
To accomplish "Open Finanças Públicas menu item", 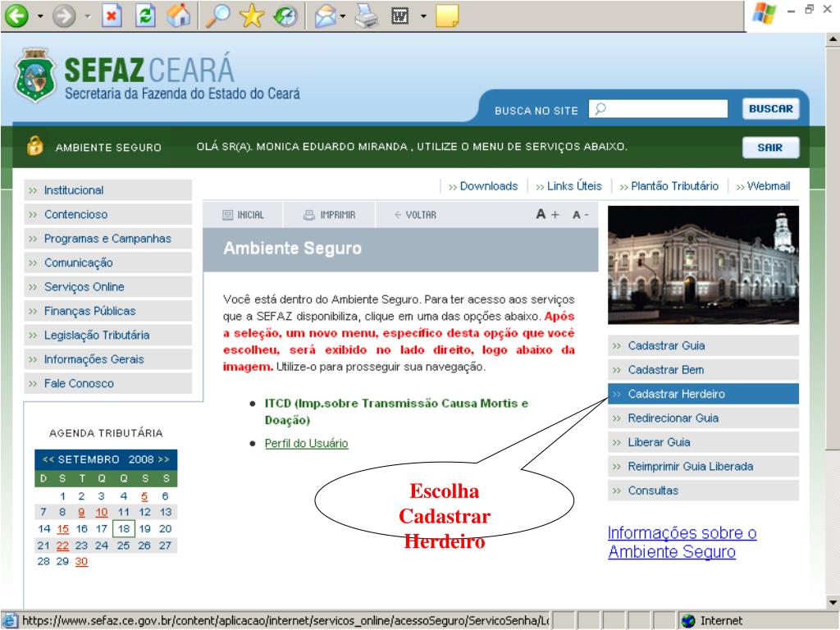I will [107, 311].
